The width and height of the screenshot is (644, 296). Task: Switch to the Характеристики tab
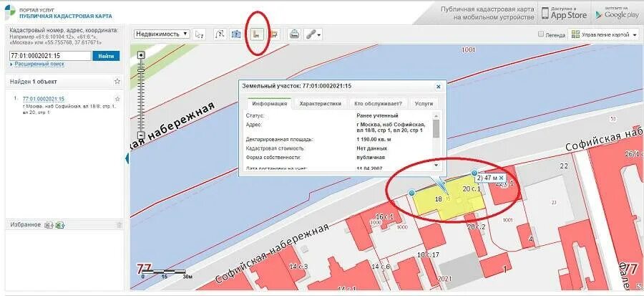click(321, 104)
